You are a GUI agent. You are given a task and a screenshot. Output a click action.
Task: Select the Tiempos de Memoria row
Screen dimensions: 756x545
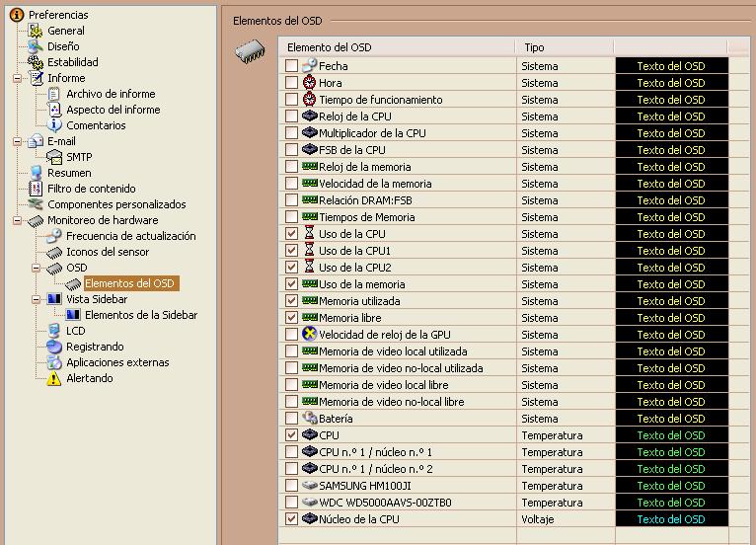point(367,217)
